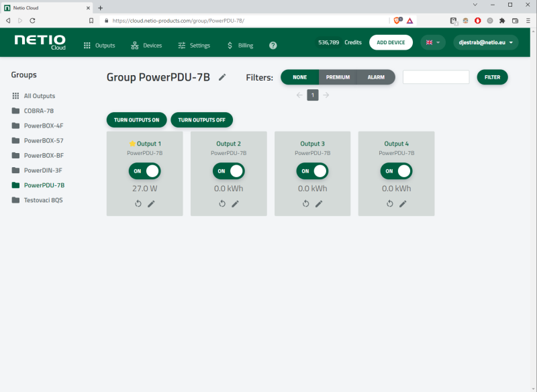Viewport: 537px width, 392px height.
Task: Click the restart icon under Output 3
Action: (305, 203)
